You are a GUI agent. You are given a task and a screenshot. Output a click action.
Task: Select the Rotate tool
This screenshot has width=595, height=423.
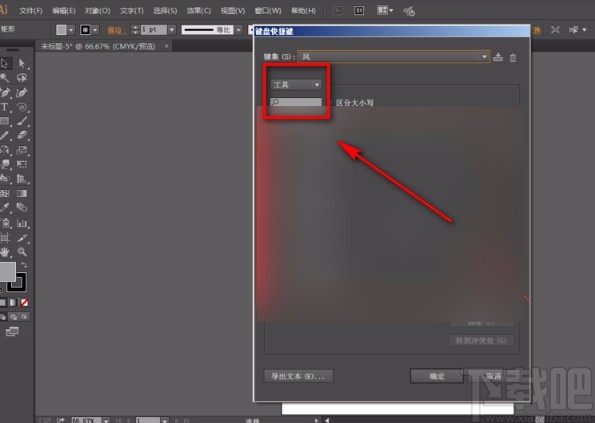pyautogui.click(x=5, y=150)
